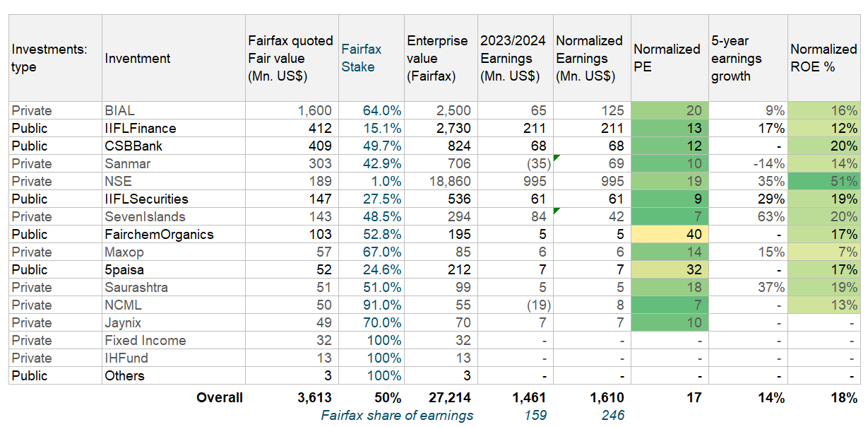Click the 'Normalized ROE %' header

[824, 58]
